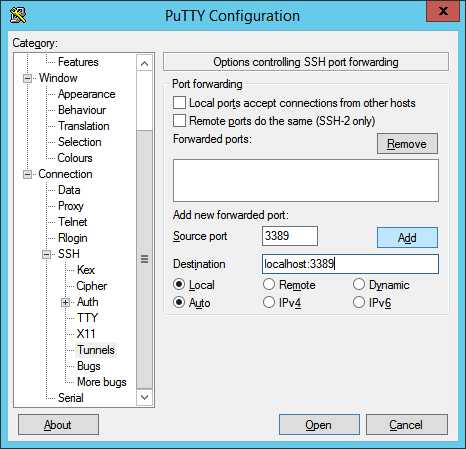Open the Proxy category
466x449 pixels.
tap(70, 206)
